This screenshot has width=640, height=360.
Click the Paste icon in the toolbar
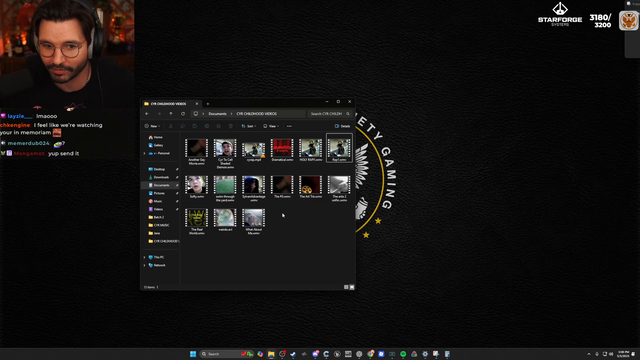pos(195,126)
